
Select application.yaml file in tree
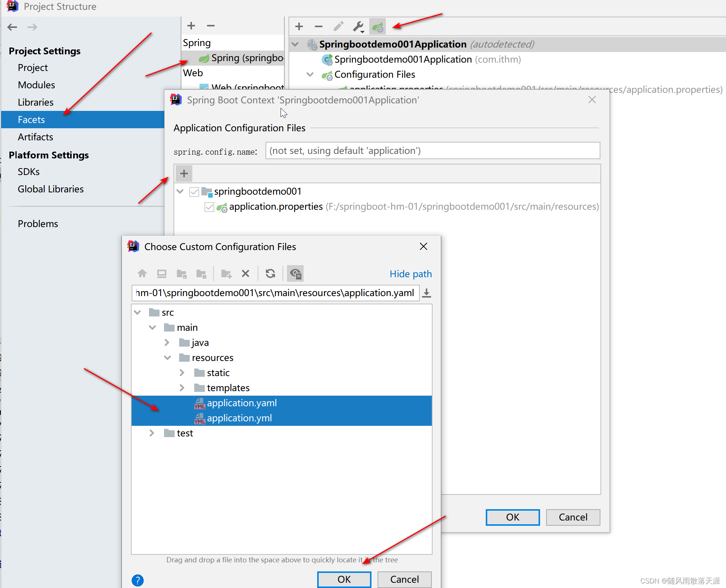click(x=282, y=403)
